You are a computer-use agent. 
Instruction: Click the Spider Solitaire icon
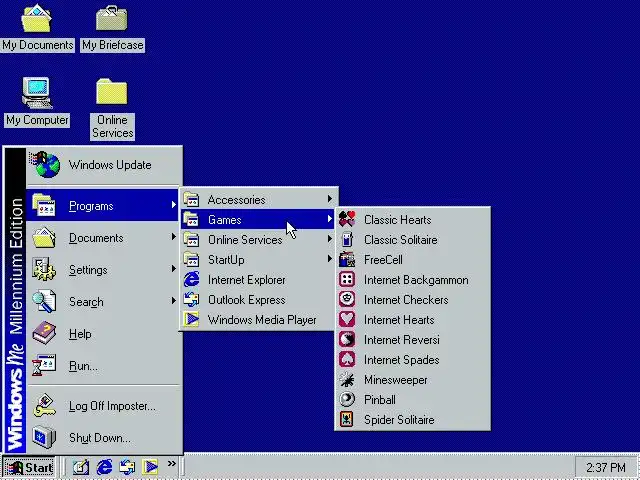[x=347, y=420]
